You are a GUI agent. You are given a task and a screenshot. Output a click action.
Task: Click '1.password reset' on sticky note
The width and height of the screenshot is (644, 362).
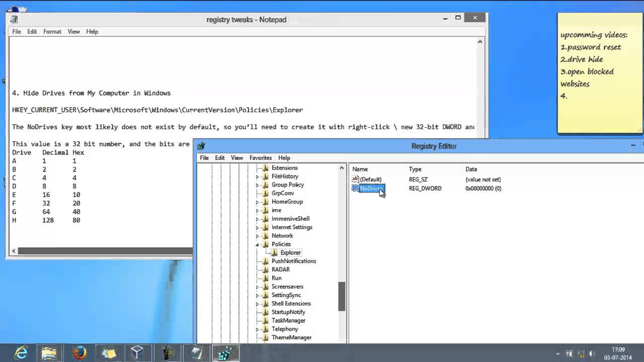[591, 47]
